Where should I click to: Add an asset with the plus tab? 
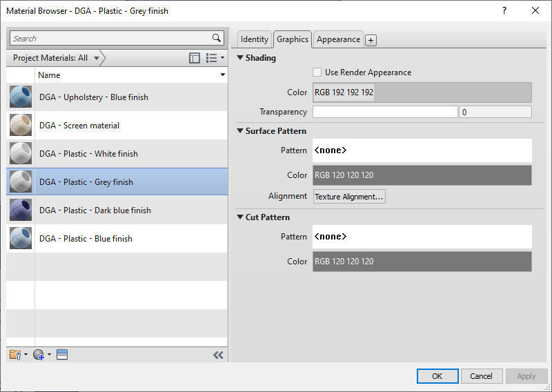(x=371, y=40)
